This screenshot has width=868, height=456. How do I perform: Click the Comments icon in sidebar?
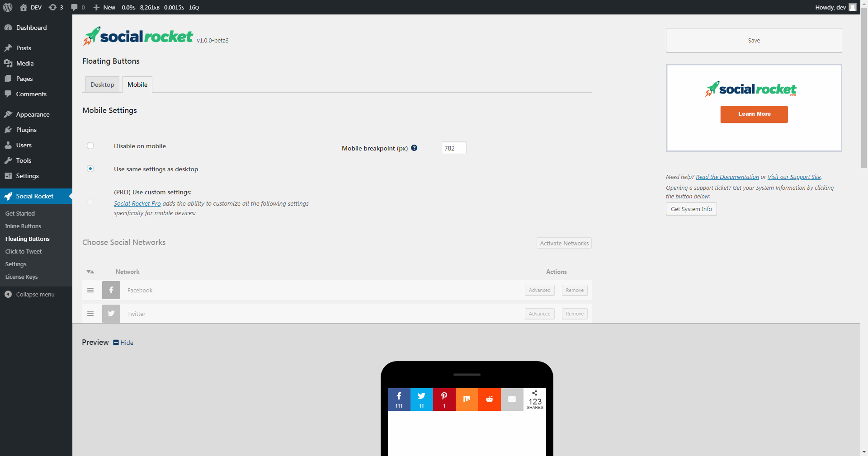[x=8, y=94]
